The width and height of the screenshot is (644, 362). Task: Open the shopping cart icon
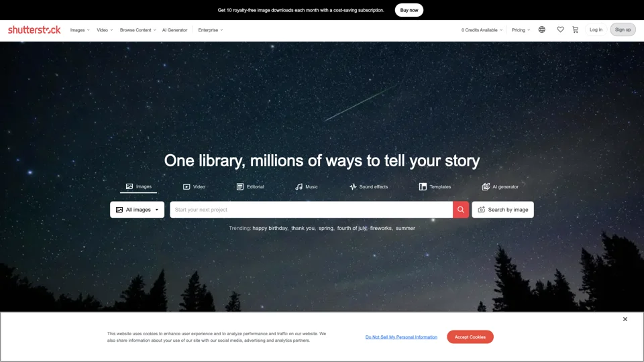click(x=576, y=29)
